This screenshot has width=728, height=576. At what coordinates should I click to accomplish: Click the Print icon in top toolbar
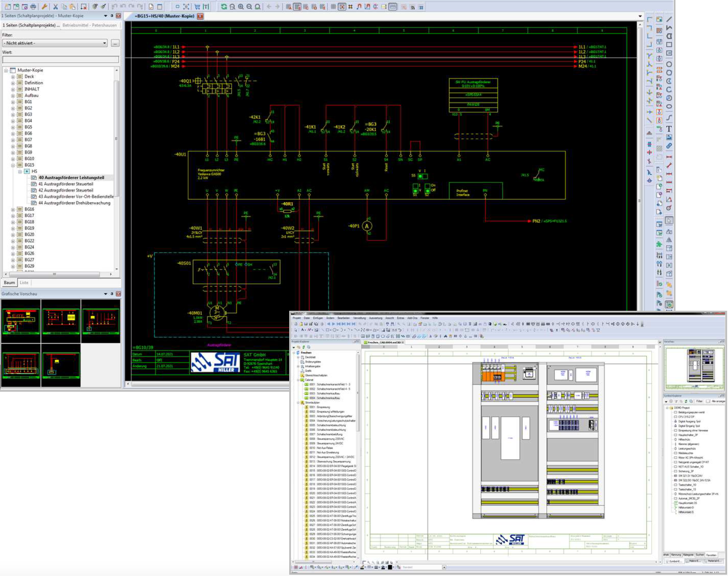(x=33, y=7)
